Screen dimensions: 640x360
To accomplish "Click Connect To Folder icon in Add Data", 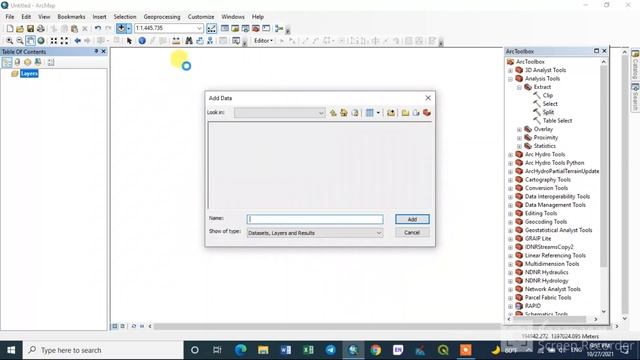I will [391, 113].
